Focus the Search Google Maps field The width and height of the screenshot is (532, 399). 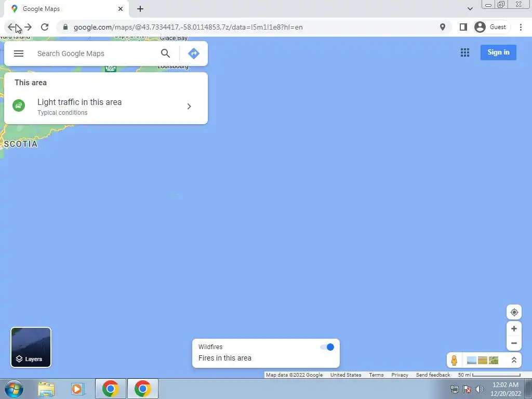95,54
